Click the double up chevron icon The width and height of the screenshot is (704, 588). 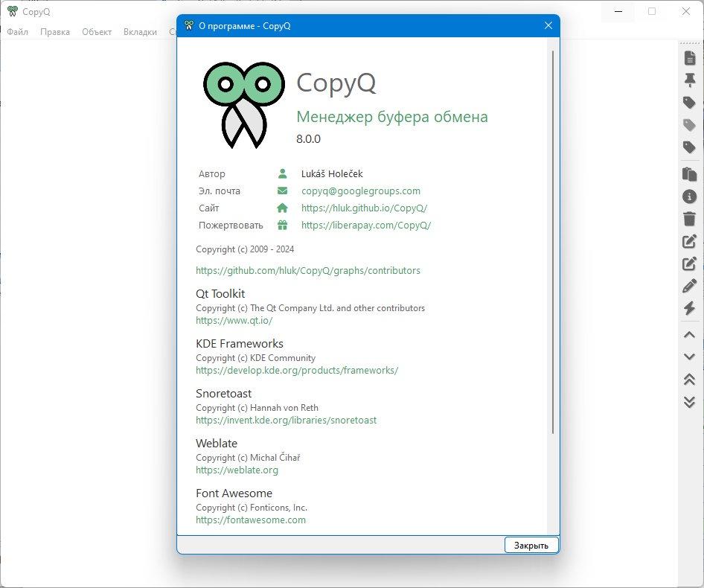click(690, 379)
